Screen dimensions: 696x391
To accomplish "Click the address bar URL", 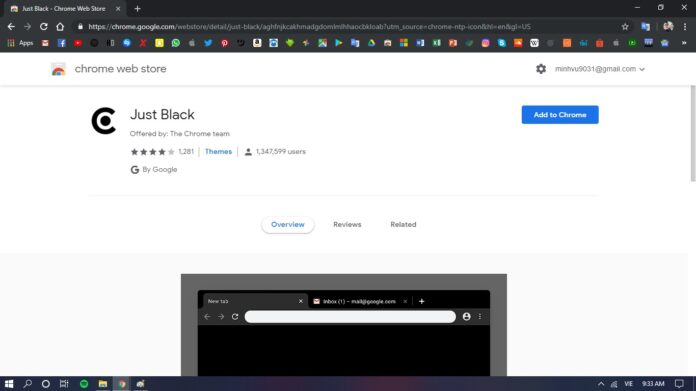I will point(309,27).
